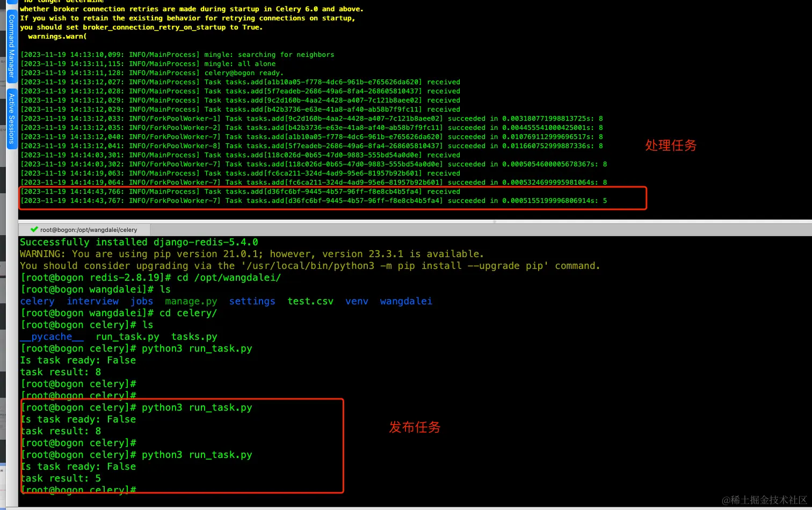Screen dimensions: 812x510
Task: Click the 'cd /opt/wangdalei/' command line
Action: 150,278
